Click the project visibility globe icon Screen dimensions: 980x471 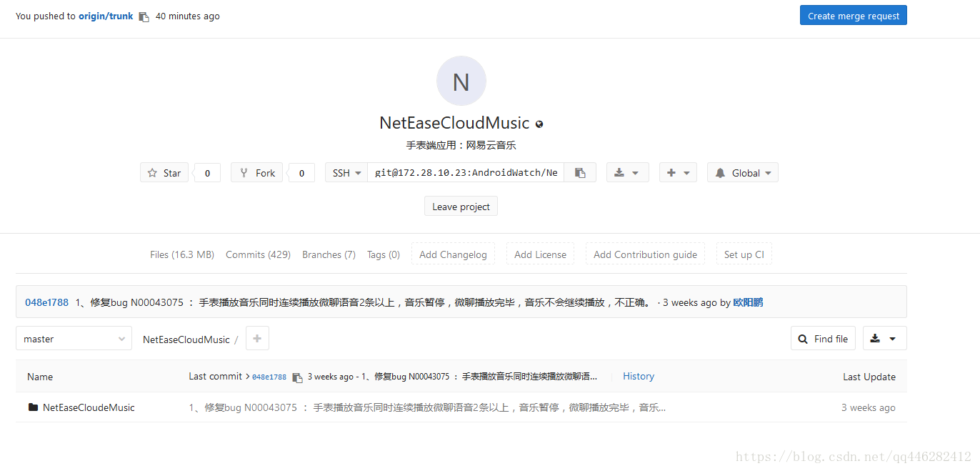coord(539,124)
